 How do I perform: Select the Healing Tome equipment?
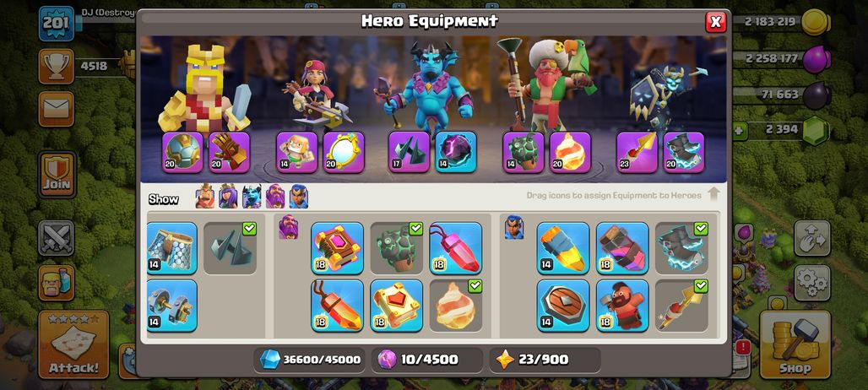pos(396,306)
